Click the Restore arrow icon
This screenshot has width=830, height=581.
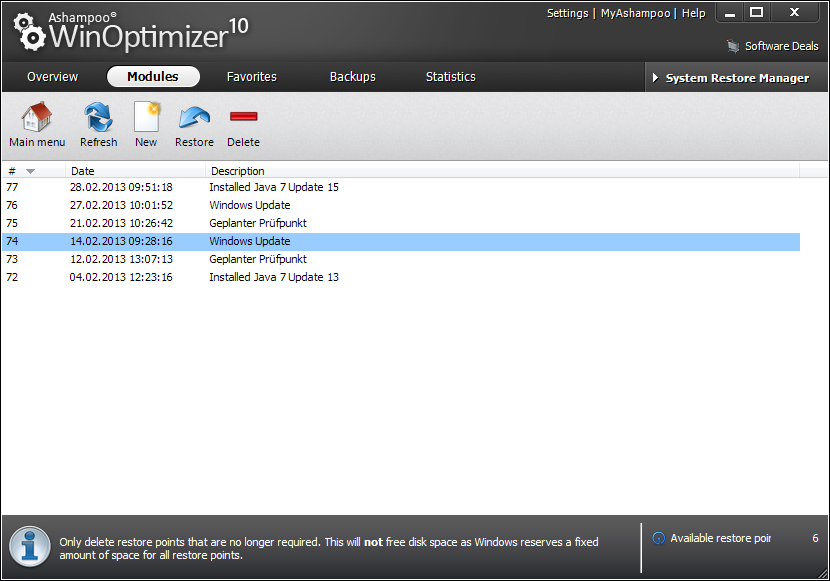click(194, 117)
